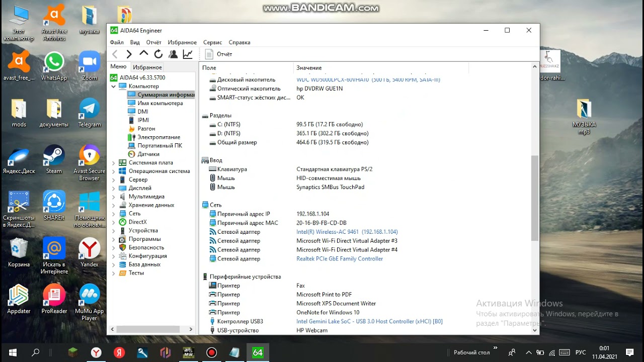Expand the Сервер tree node
The width and height of the screenshot is (644, 362).
(114, 180)
